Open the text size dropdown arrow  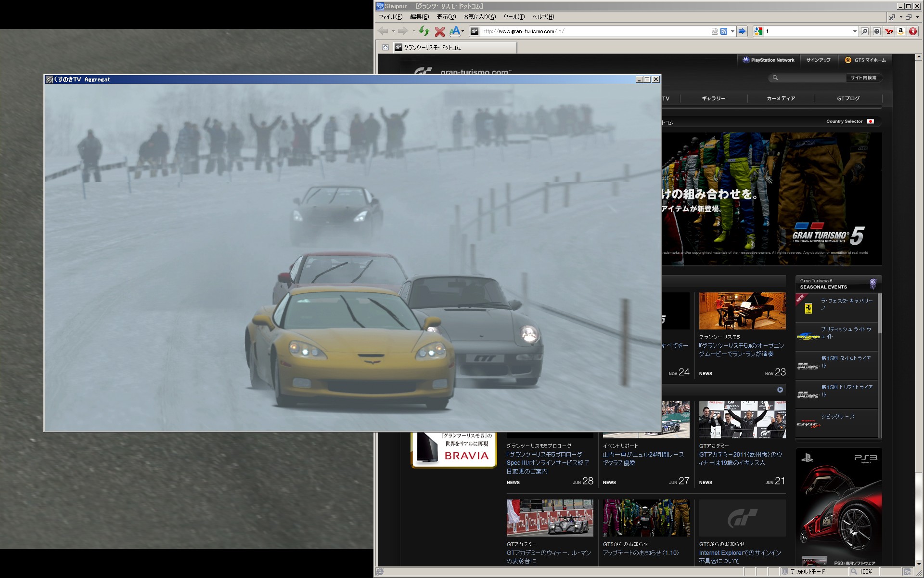coord(462,31)
